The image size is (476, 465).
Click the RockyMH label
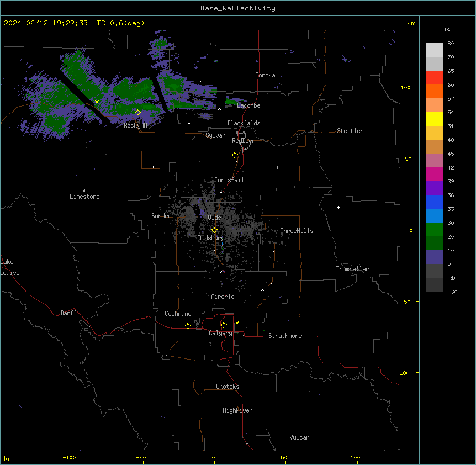pyautogui.click(x=135, y=125)
